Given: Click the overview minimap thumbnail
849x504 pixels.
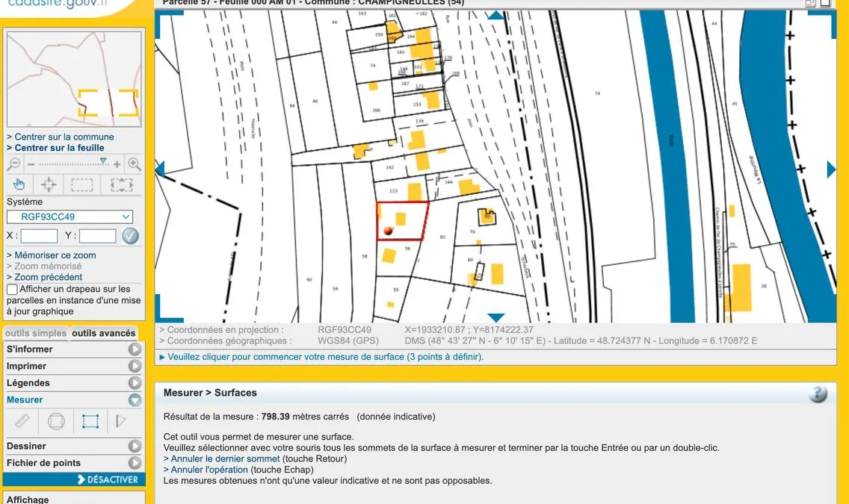Looking at the screenshot, I should tap(74, 79).
